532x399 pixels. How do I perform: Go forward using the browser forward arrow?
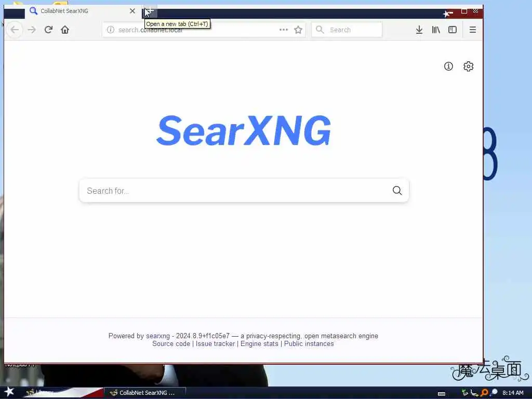pyautogui.click(x=32, y=30)
